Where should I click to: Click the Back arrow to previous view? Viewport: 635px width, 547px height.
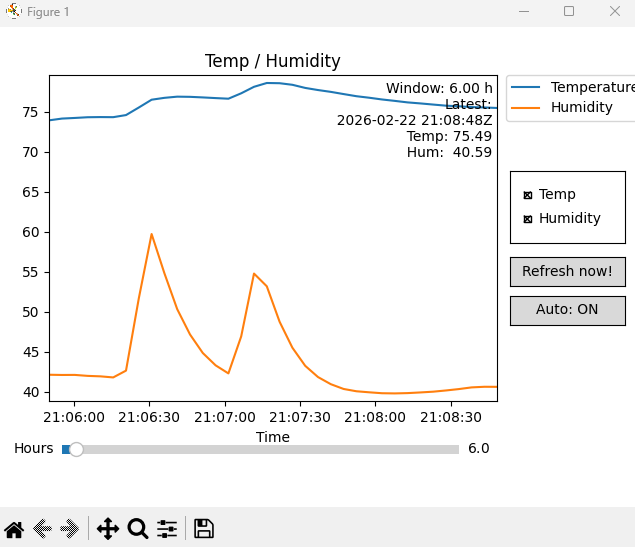tap(42, 529)
